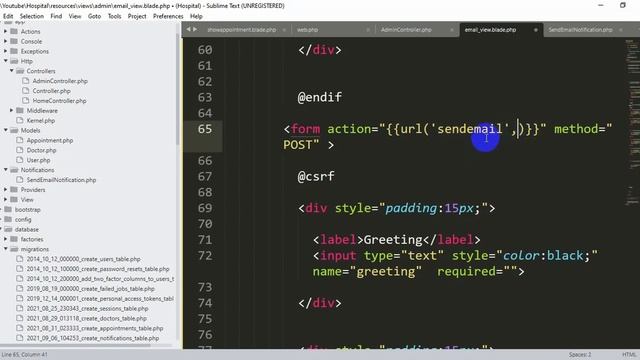Collapse the Models folder arrow

[6, 130]
